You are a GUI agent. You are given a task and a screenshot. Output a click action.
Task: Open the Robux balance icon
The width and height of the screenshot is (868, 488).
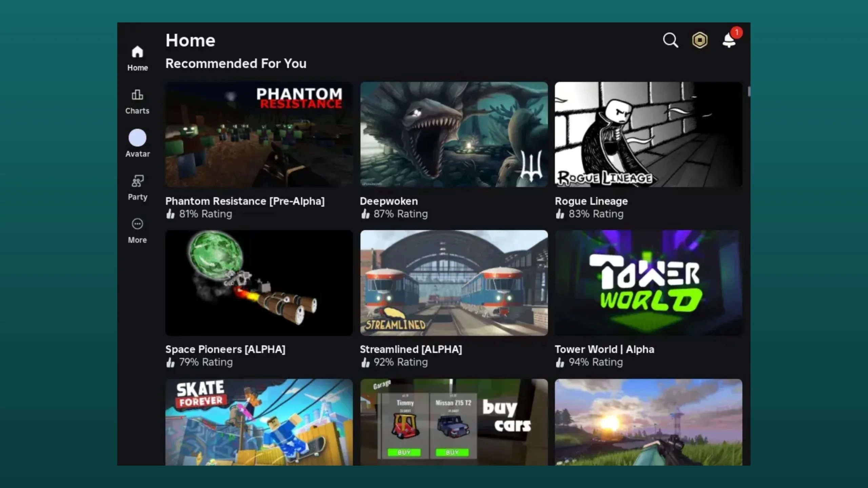699,40
